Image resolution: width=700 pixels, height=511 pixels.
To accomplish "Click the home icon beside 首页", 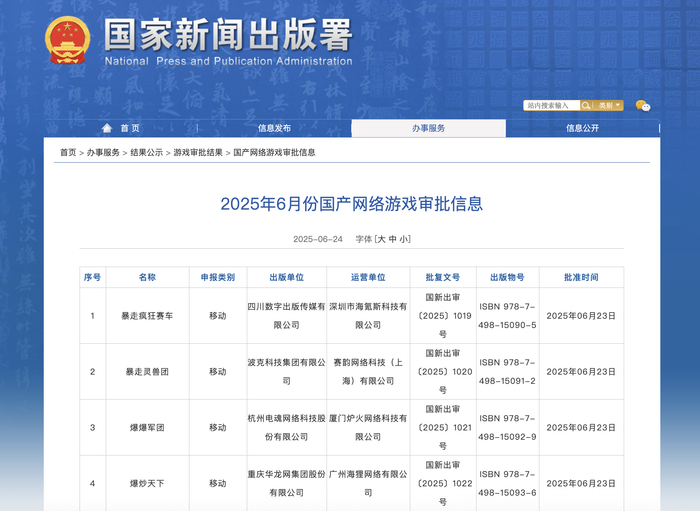I will point(107,128).
